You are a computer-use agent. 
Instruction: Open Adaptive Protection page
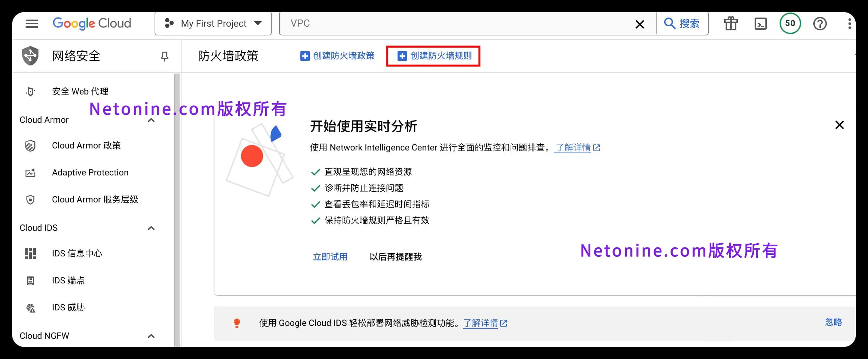[90, 172]
